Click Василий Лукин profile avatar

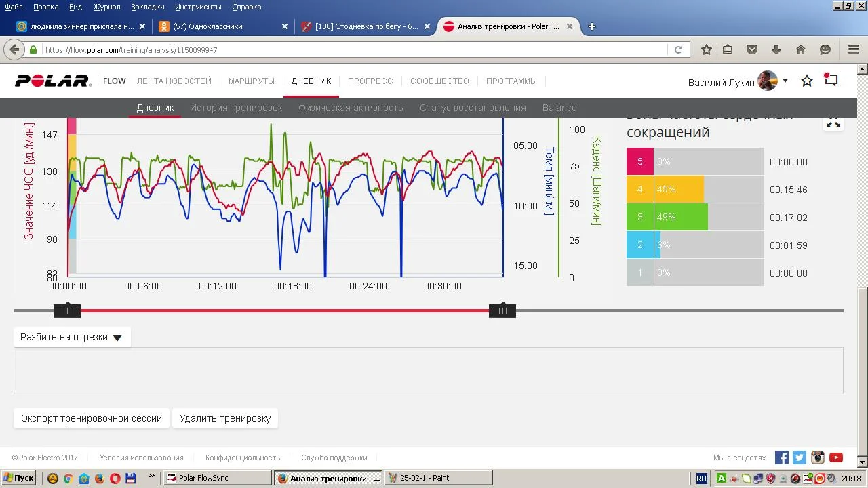[768, 81]
